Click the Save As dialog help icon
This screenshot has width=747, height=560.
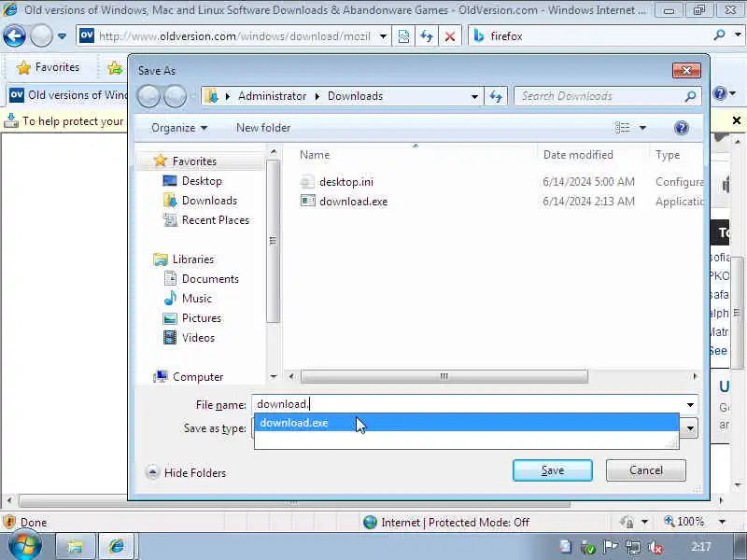[682, 128]
